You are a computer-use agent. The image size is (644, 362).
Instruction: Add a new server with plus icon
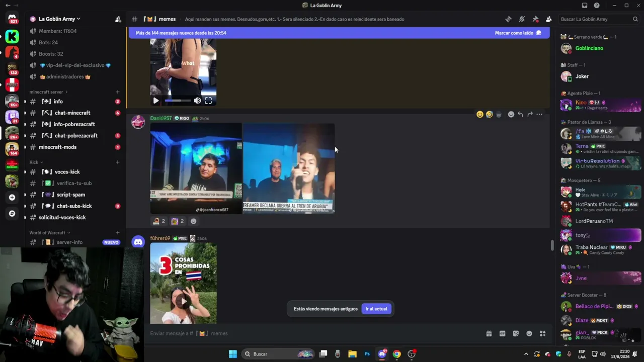pyautogui.click(x=12, y=198)
